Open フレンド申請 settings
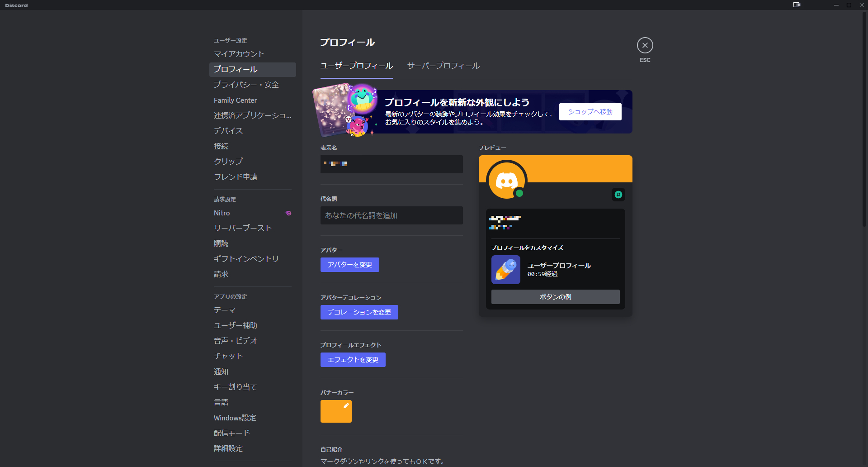The width and height of the screenshot is (868, 467). [x=252, y=177]
